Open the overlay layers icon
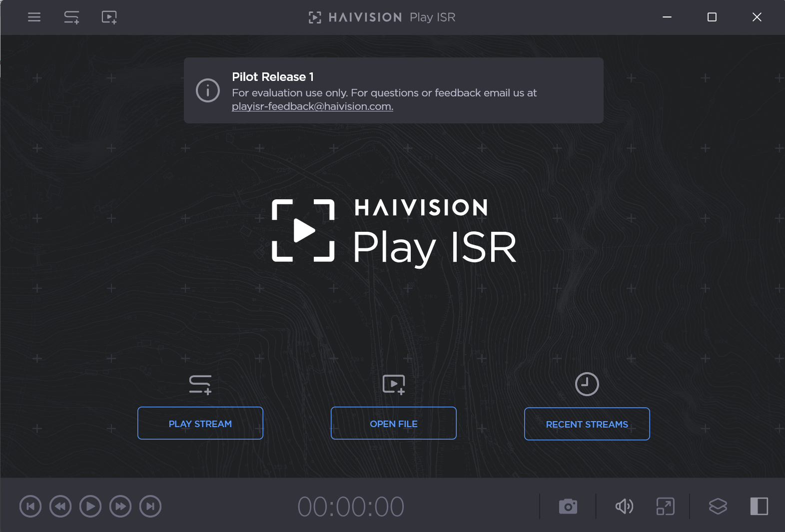Image resolution: width=785 pixels, height=532 pixels. pyautogui.click(x=718, y=507)
